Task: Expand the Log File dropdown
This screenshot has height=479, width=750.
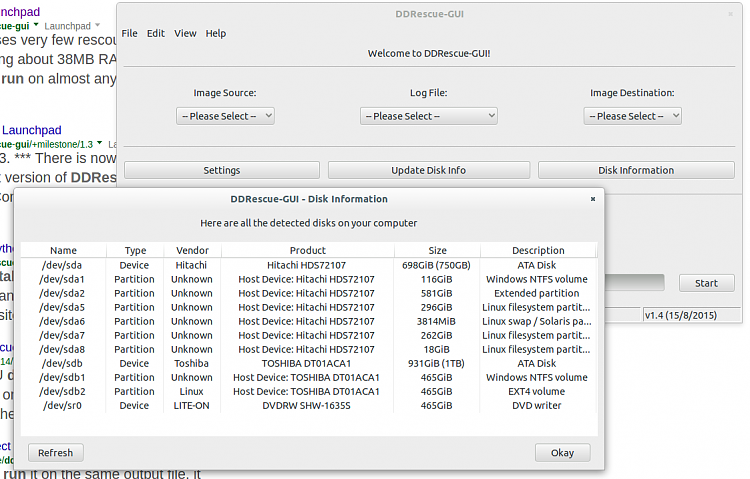Action: [x=429, y=116]
